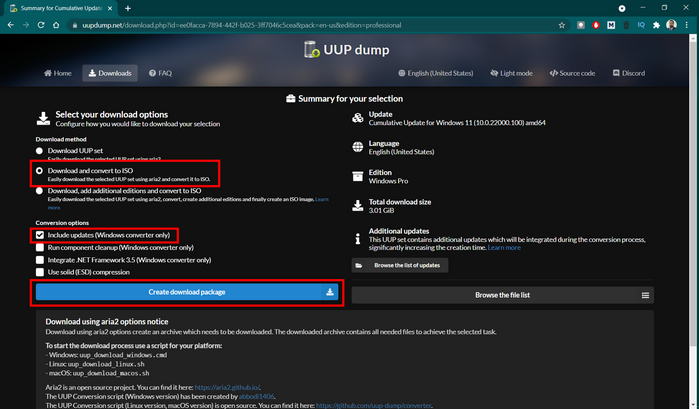Click Browse the file list button
The image size is (699, 409).
[502, 295]
